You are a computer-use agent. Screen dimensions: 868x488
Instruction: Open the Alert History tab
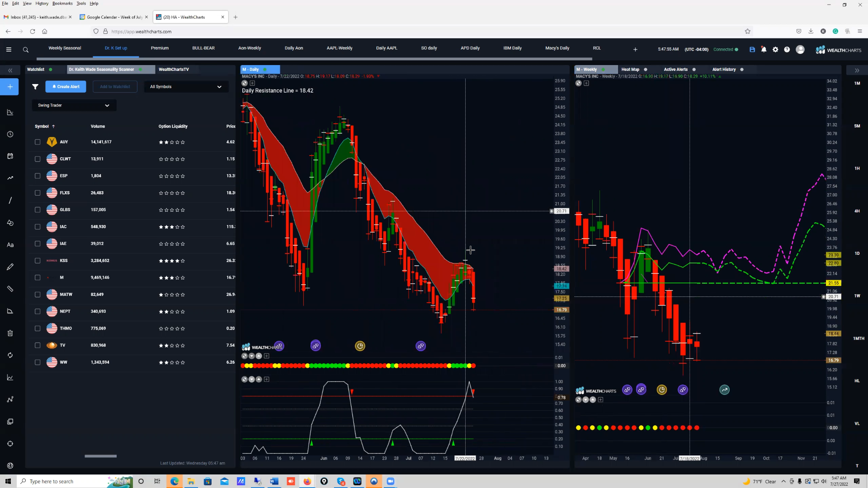point(724,70)
